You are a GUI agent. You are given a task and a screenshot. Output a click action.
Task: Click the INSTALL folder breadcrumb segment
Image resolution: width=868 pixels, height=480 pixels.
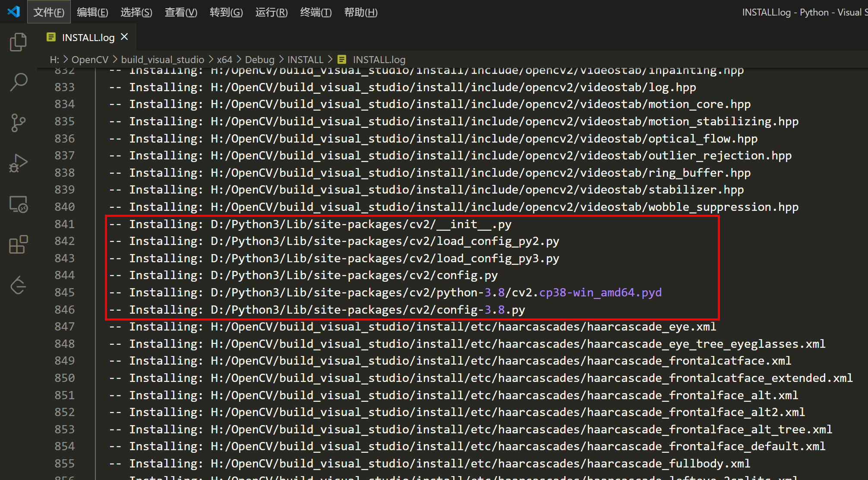pos(305,60)
